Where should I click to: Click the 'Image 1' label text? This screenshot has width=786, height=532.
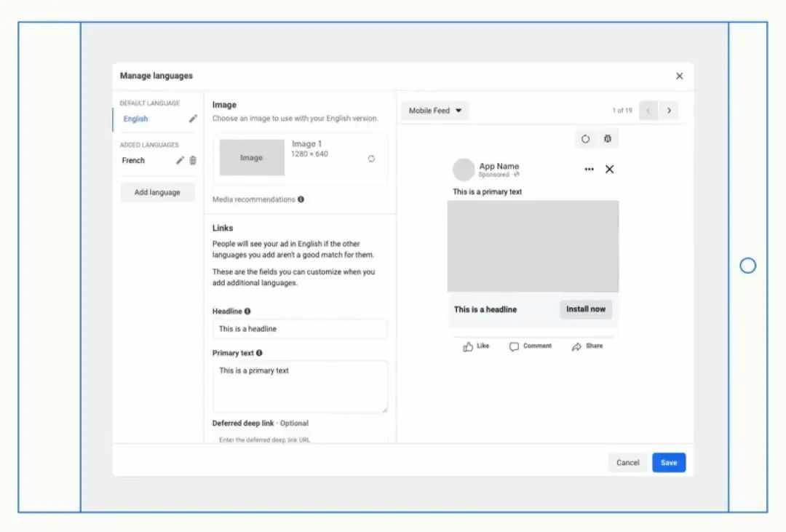pos(307,144)
